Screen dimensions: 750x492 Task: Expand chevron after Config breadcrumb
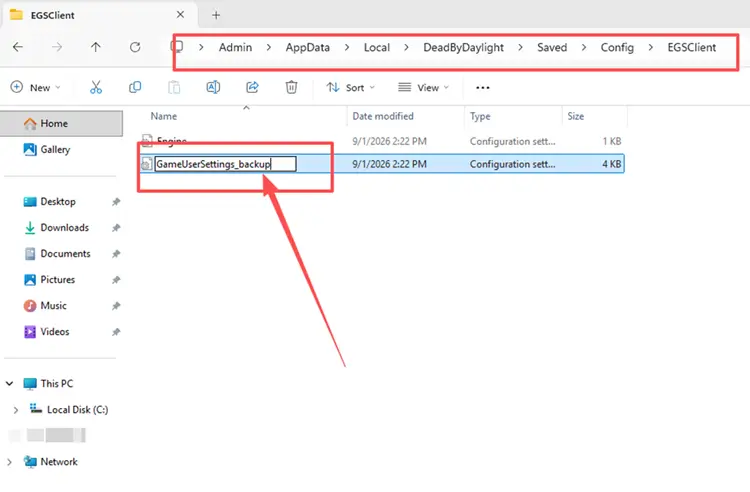651,47
